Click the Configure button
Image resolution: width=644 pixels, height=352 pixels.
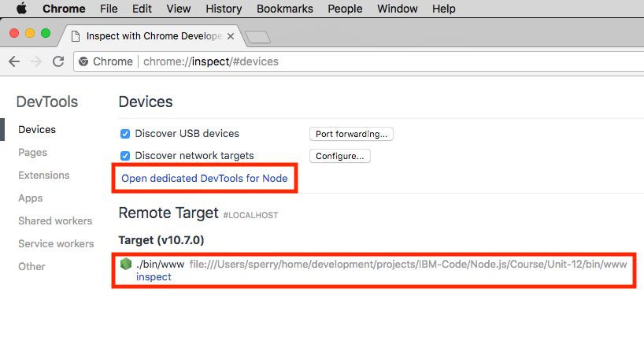click(x=339, y=156)
